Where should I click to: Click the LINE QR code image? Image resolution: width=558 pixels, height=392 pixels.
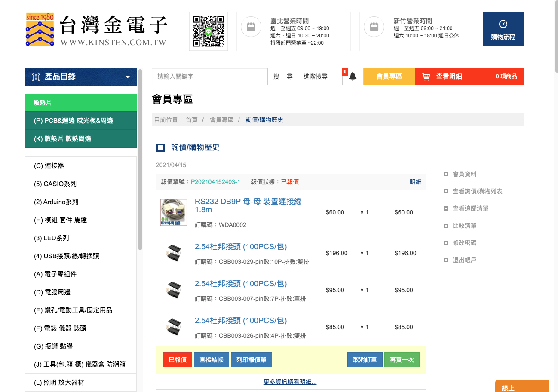click(208, 31)
